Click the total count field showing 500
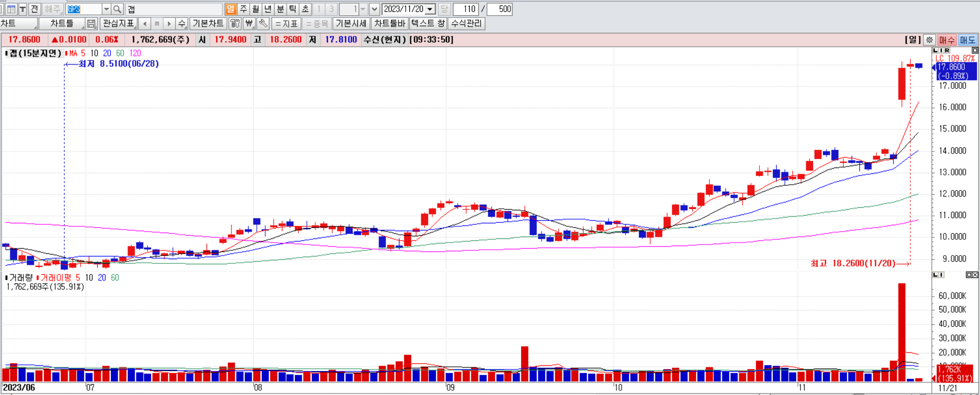The image size is (980, 395). tap(499, 9)
